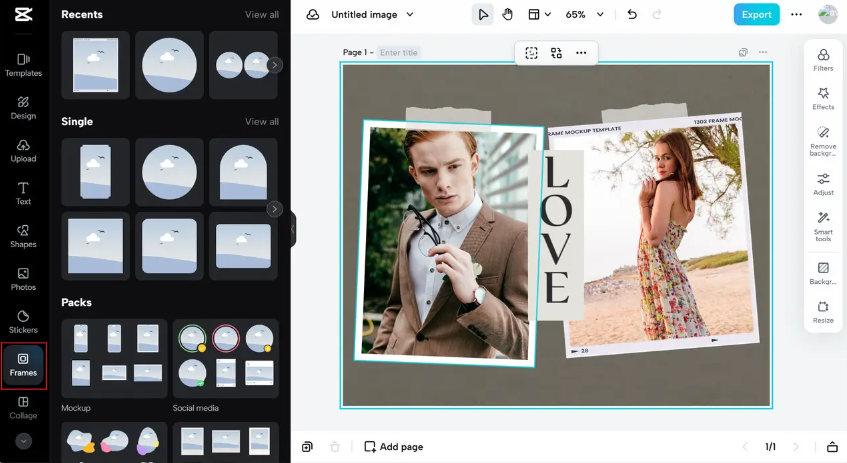Viewport: 847px width, 463px height.
Task: Pick the rounded square frame under Single
Action: (x=169, y=246)
